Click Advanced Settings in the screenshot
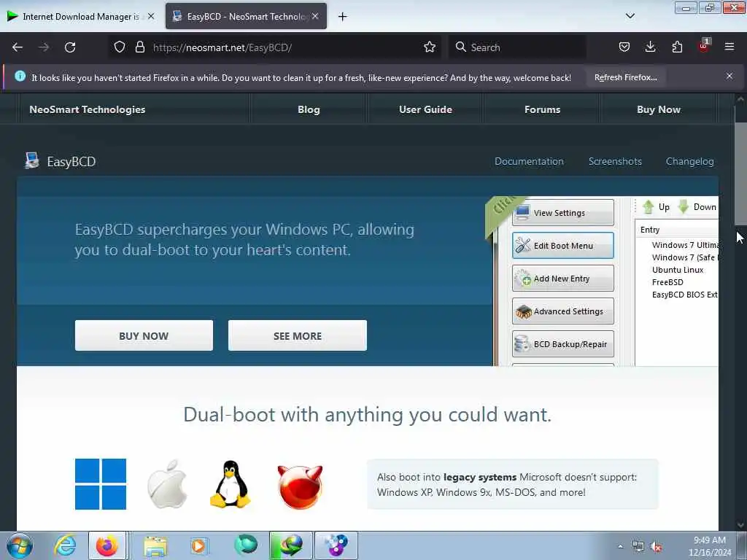The width and height of the screenshot is (747, 560). click(562, 311)
